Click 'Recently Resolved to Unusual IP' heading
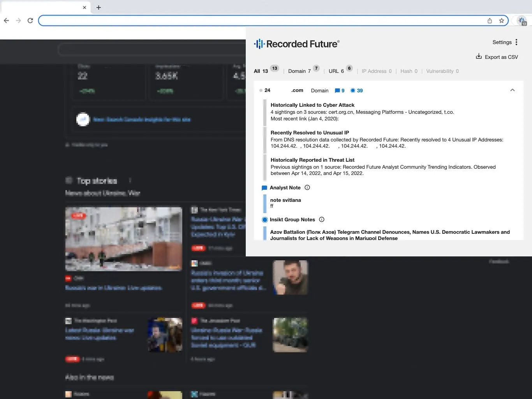Image resolution: width=532 pixels, height=399 pixels. [310, 132]
